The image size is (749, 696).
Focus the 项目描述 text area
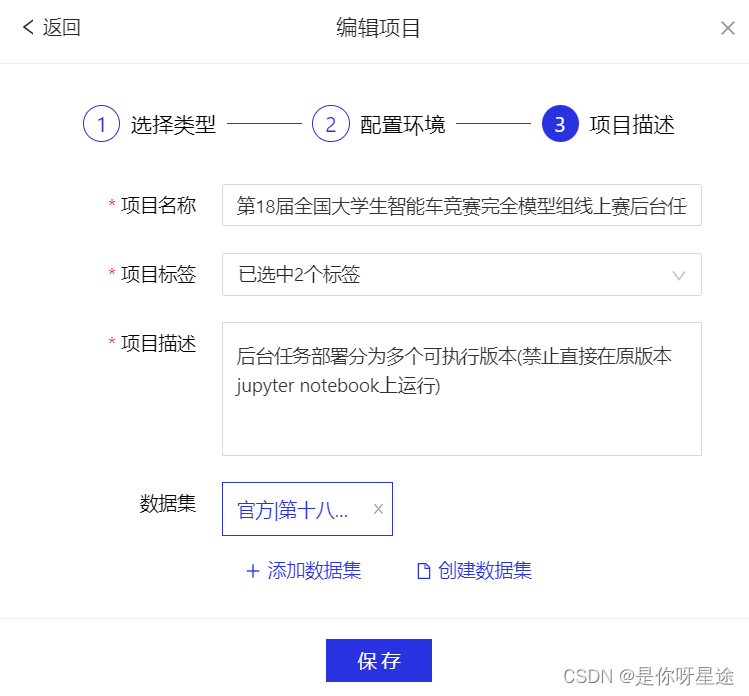461,389
